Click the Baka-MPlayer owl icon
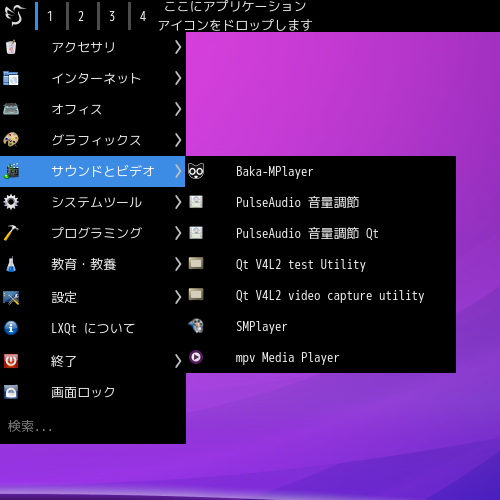Viewport: 500px width, 500px height. point(196,171)
